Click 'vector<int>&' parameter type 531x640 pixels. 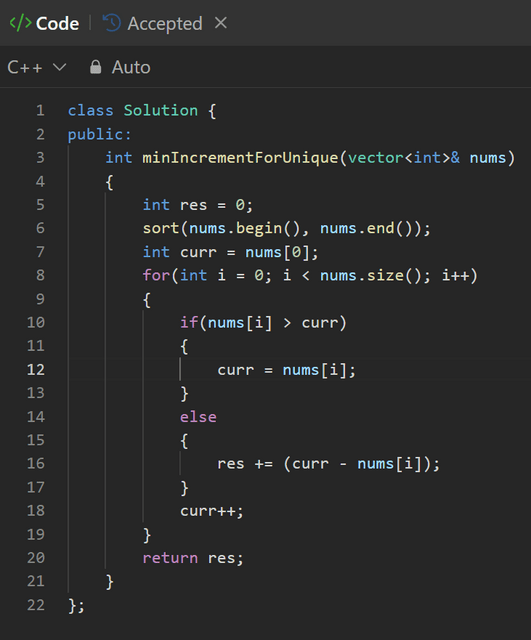(x=404, y=158)
